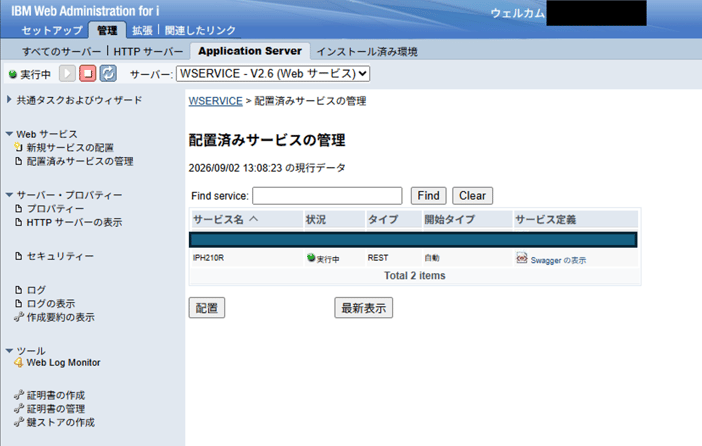Click the green start server icon
This screenshot has width=702, height=446.
click(67, 73)
